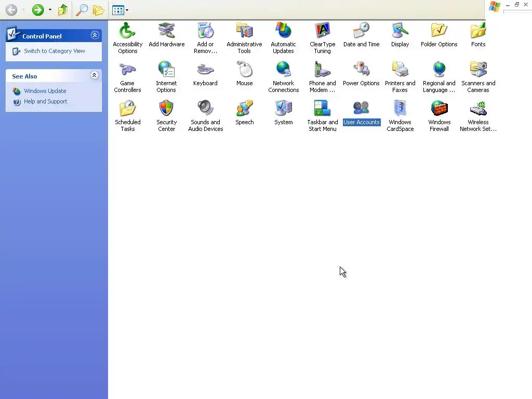Screen dimensions: 532x399
Task: Open Printers and Faxes icon
Action: coord(400,70)
